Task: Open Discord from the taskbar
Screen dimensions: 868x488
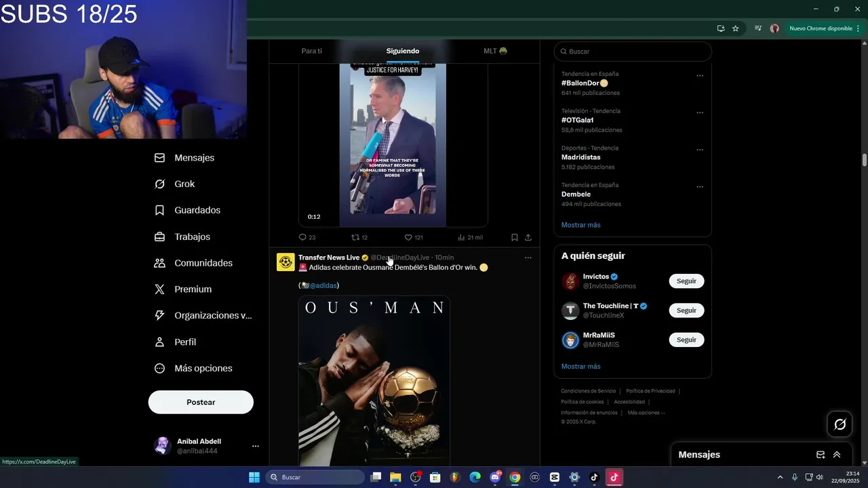Action: 495,477
